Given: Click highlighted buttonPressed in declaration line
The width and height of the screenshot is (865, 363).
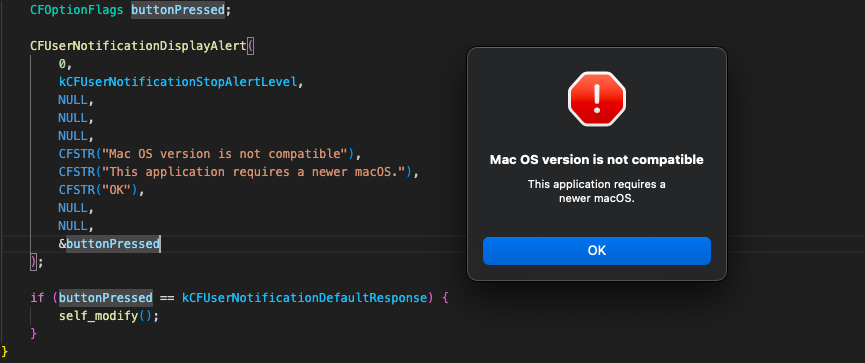Looking at the screenshot, I should [x=178, y=10].
